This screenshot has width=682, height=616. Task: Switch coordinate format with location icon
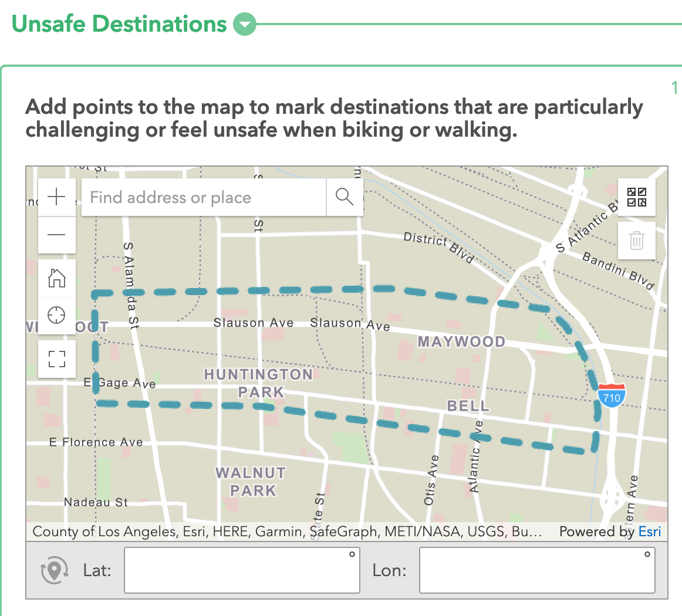pos(54,571)
